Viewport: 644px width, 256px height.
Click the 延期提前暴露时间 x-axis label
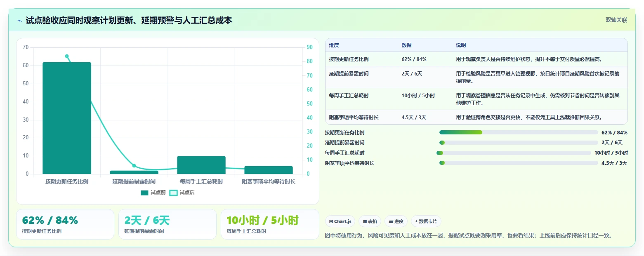(134, 181)
